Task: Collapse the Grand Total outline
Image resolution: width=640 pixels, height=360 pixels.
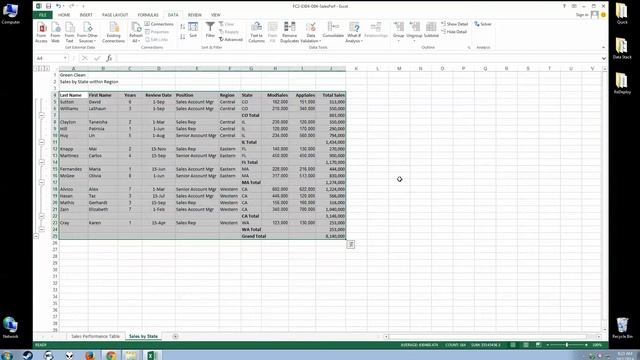Action: (36, 236)
